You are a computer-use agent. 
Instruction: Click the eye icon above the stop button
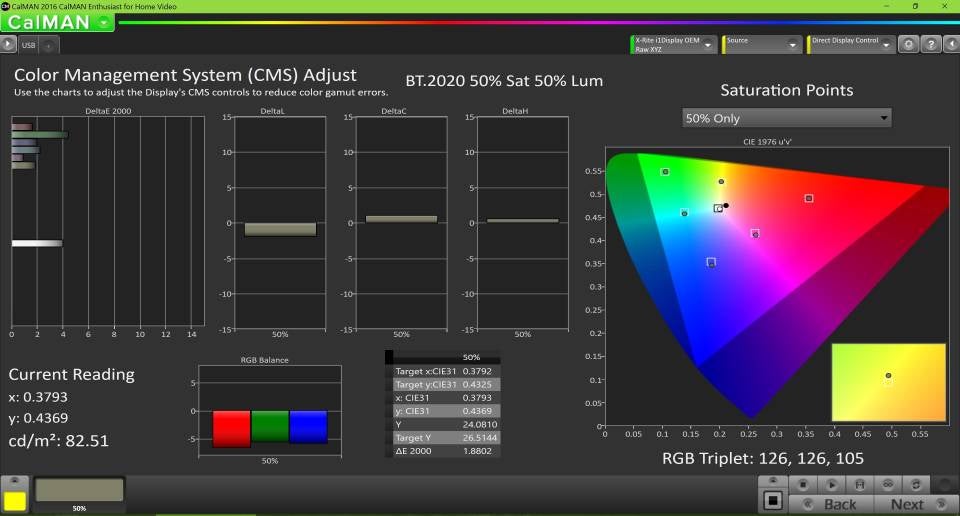(x=773, y=481)
